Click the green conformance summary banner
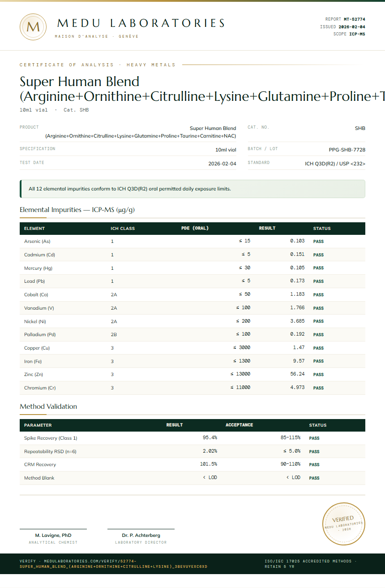385x588 pixels. click(192, 189)
